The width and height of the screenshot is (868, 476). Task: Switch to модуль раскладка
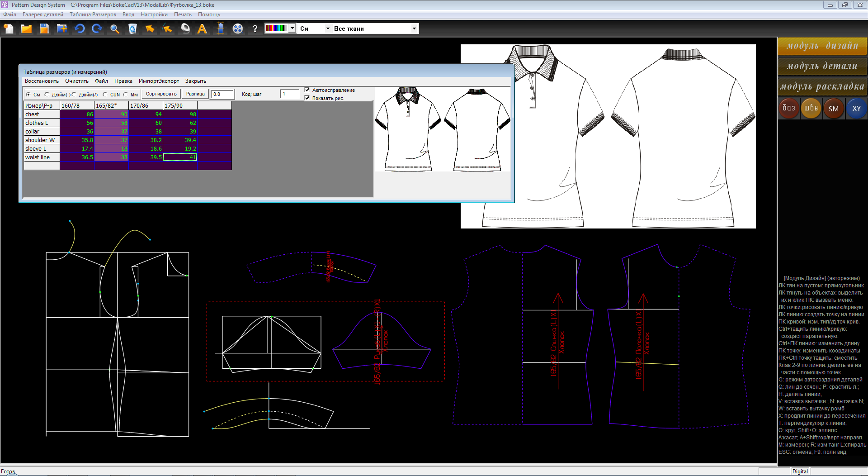click(822, 86)
